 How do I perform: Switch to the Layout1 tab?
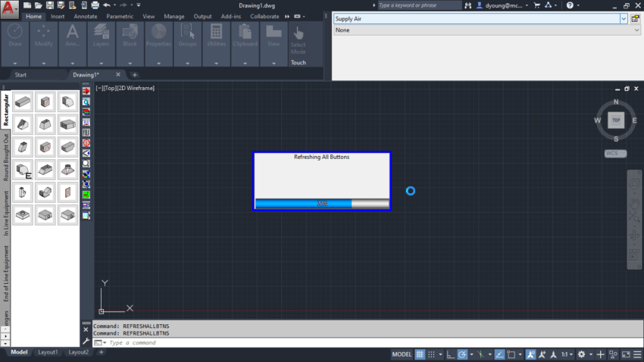point(48,352)
